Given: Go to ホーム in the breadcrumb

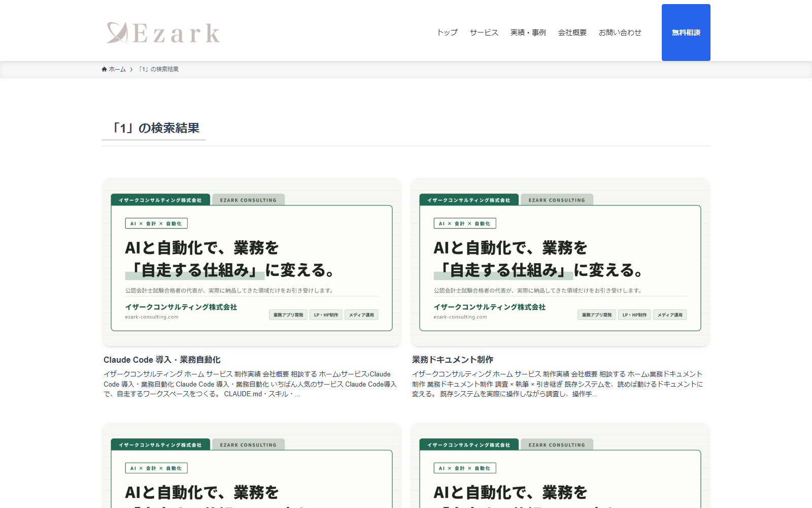Looking at the screenshot, I should [117, 69].
